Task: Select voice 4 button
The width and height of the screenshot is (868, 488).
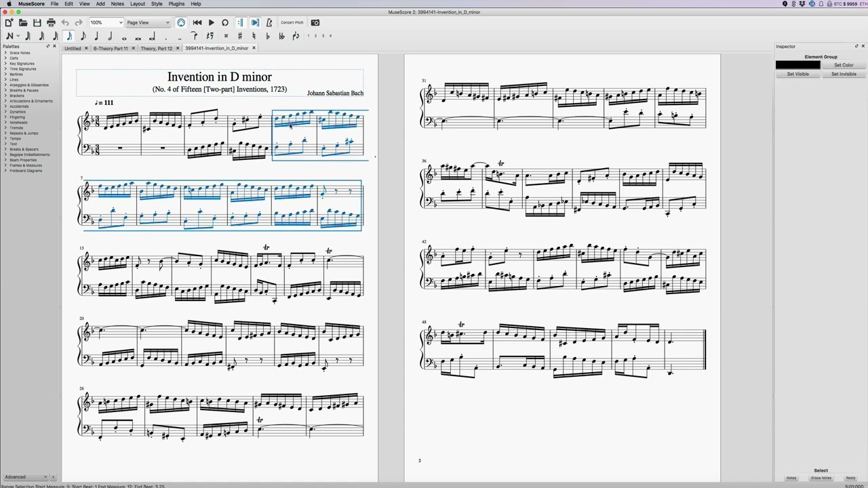Action: [x=330, y=36]
